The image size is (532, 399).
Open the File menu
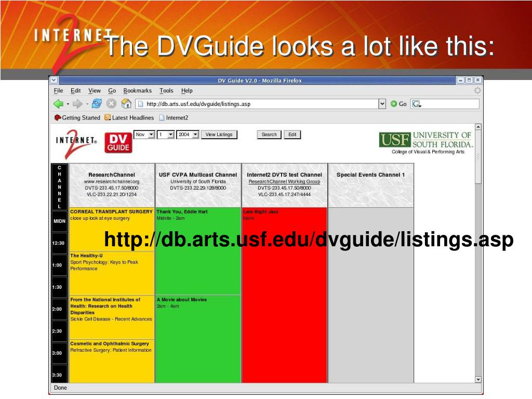(58, 90)
